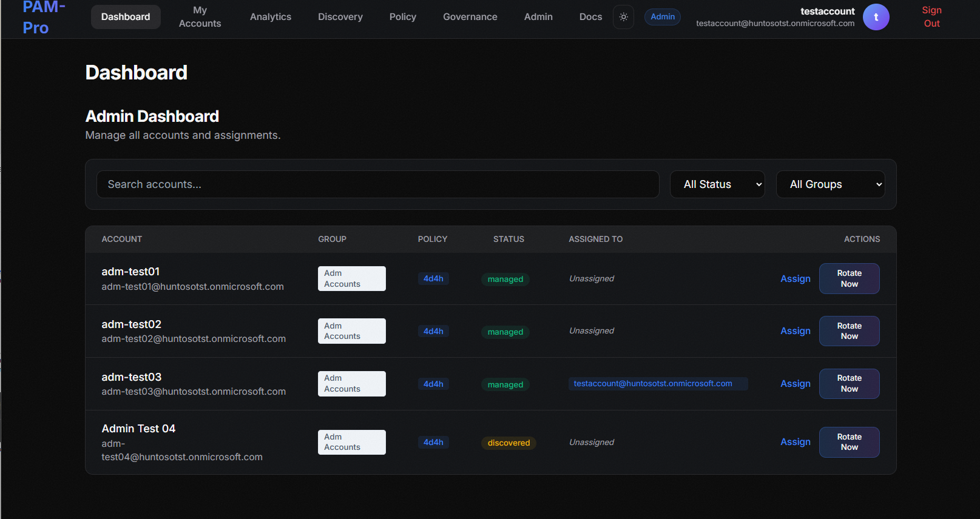Click assigned user testaccount@huntosotst.onmicrosoft.com
The image size is (980, 519).
pos(658,384)
